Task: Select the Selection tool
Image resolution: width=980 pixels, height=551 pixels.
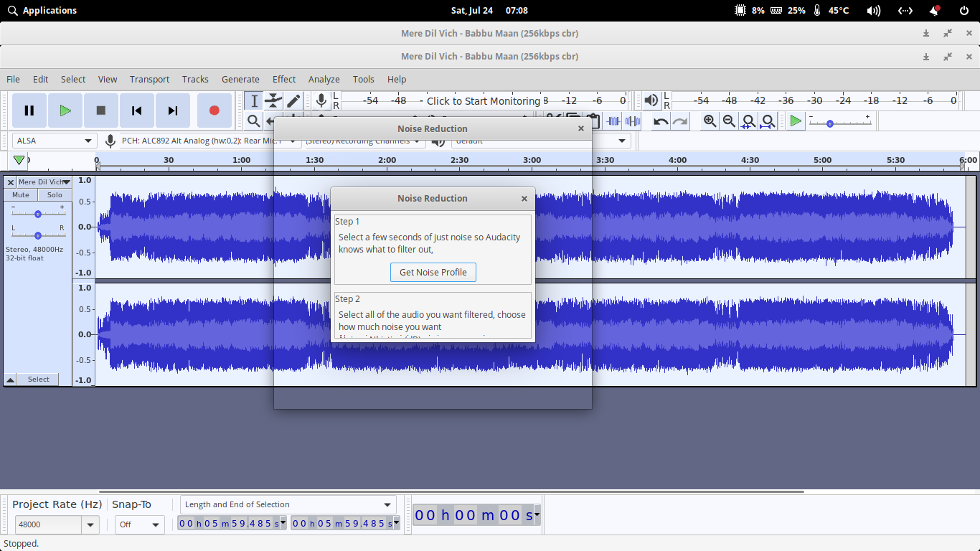Action: pyautogui.click(x=253, y=100)
